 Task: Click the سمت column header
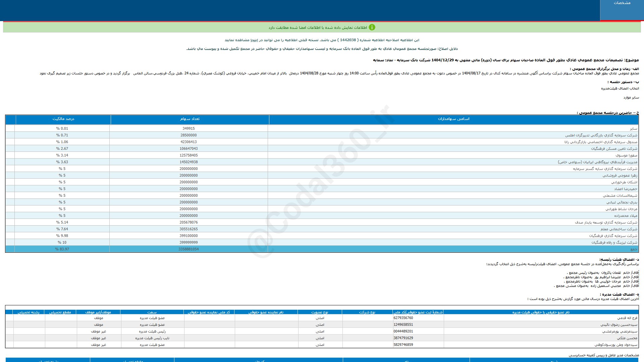click(x=152, y=312)
